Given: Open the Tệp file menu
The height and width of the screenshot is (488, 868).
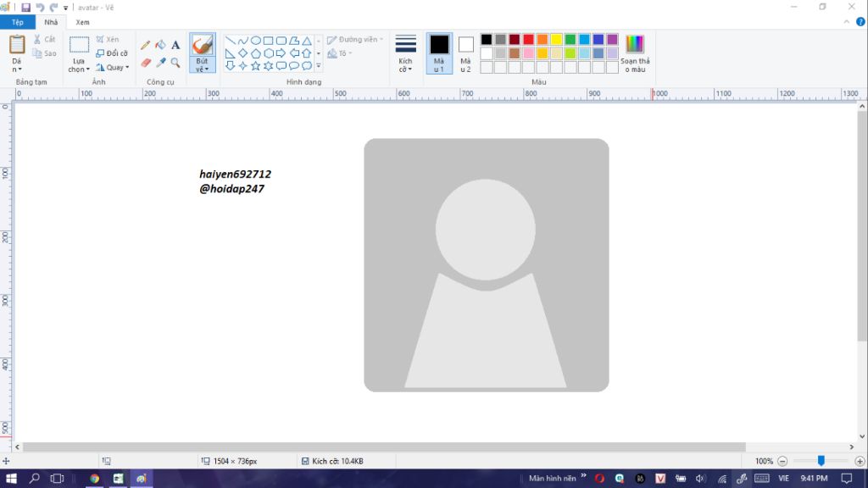Looking at the screenshot, I should [x=18, y=22].
